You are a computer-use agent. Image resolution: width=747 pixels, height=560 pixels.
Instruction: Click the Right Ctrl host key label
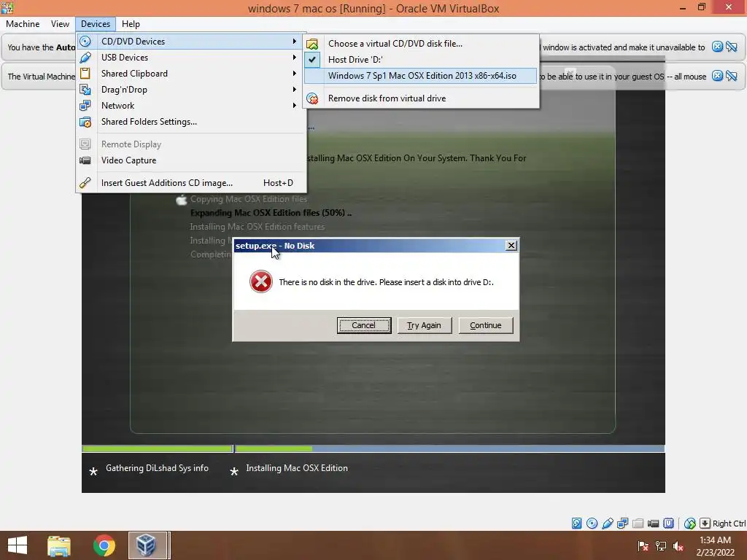tap(729, 524)
